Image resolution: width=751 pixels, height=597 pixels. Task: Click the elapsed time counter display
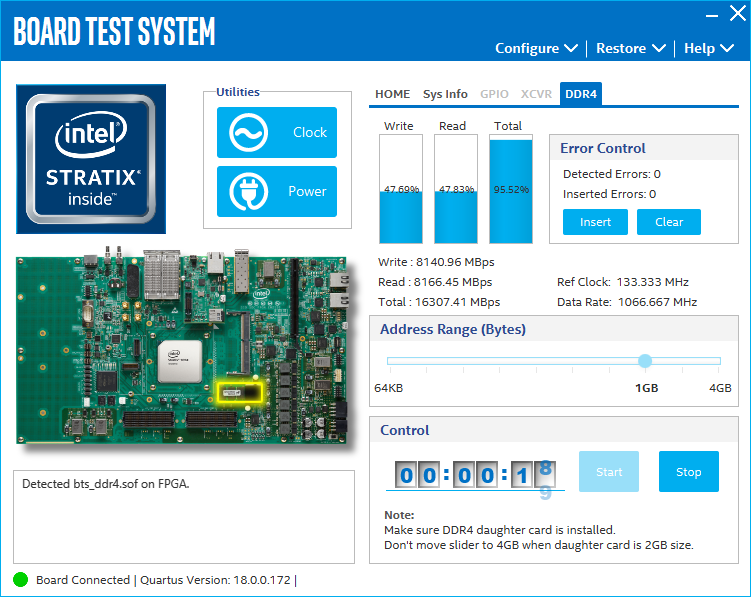[x=475, y=475]
